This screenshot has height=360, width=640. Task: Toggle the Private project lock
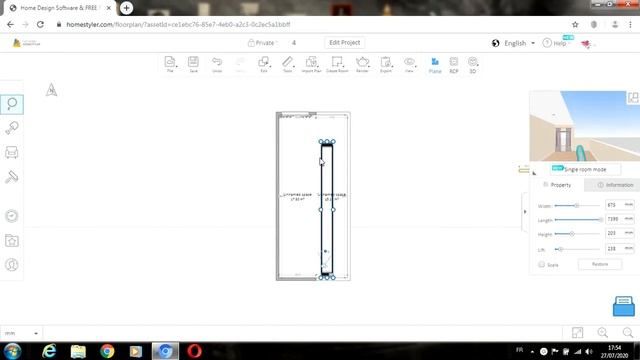coord(262,43)
